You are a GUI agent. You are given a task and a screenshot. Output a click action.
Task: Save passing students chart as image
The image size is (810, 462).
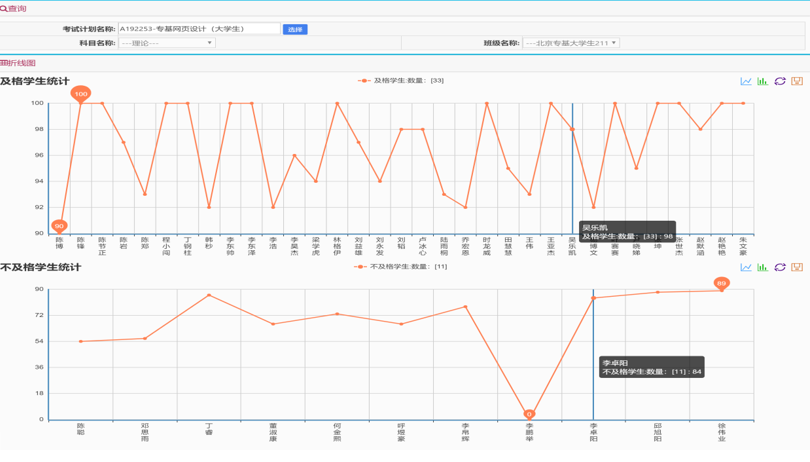(x=797, y=81)
